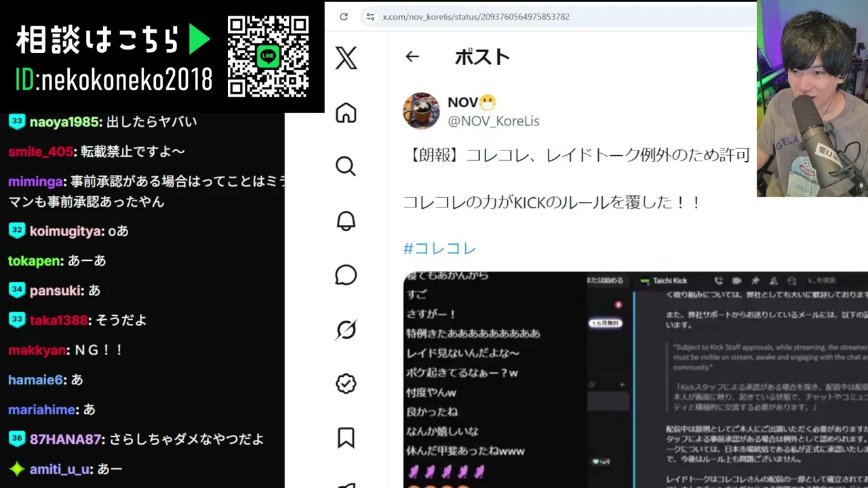Open site information icon in address bar

coord(370,16)
